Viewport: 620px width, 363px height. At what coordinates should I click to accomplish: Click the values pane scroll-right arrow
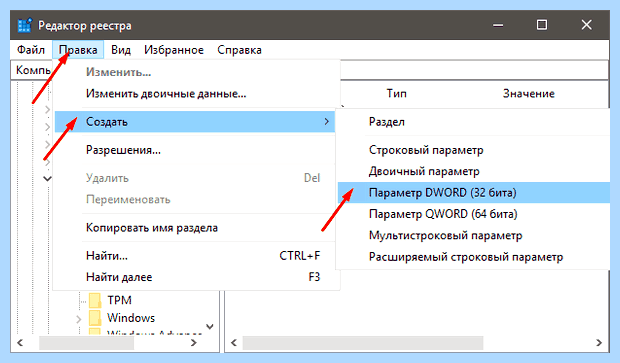coord(599,342)
